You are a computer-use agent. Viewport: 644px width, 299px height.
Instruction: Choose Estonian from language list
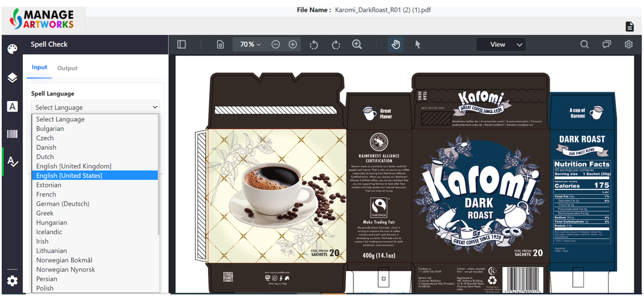(95, 185)
